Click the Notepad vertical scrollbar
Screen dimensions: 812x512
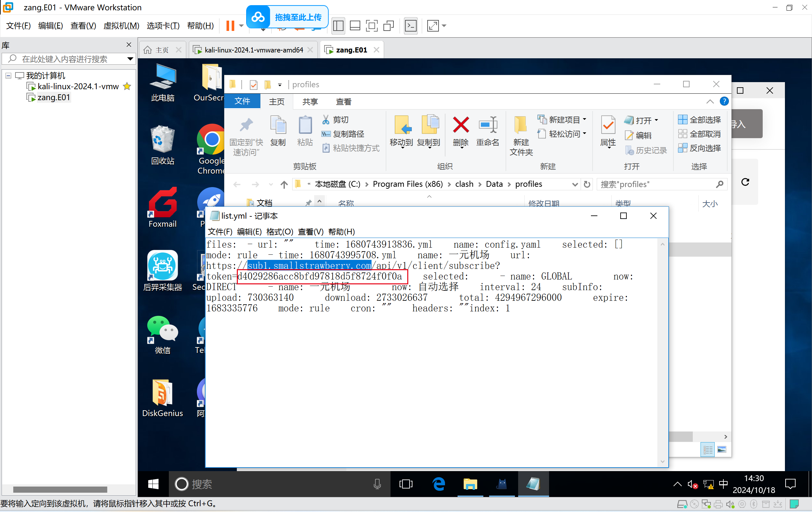coord(662,353)
